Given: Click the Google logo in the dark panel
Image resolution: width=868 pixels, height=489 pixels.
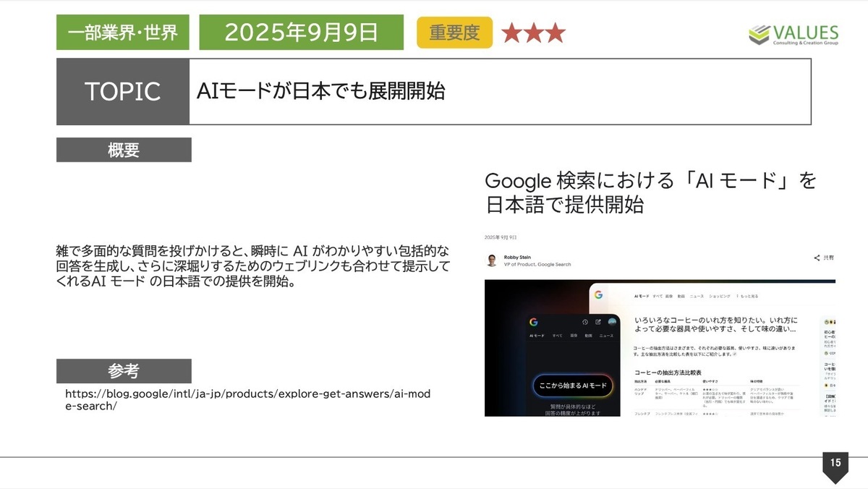Looking at the screenshot, I should [x=533, y=322].
